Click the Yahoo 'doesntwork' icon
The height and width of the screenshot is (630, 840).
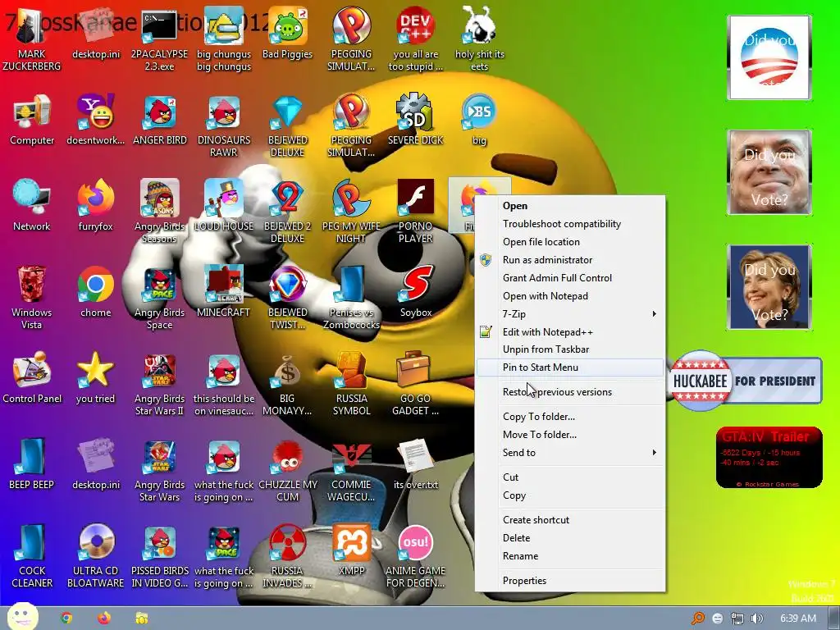[96, 121]
